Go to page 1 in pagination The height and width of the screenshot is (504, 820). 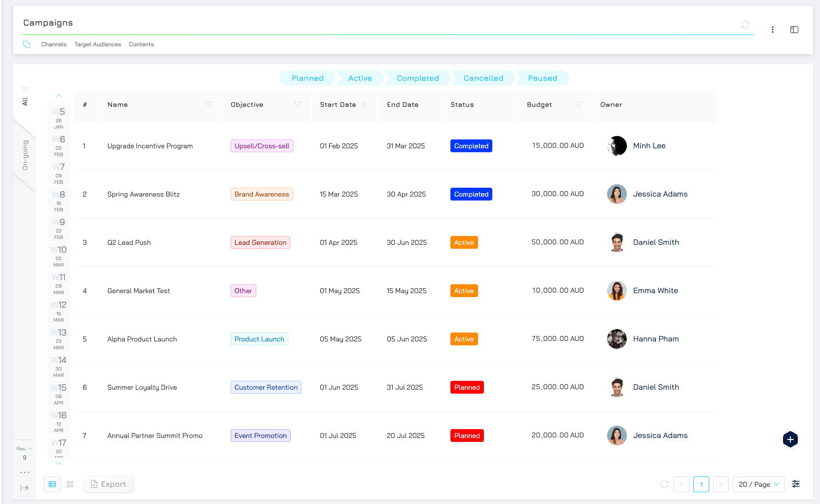click(701, 484)
